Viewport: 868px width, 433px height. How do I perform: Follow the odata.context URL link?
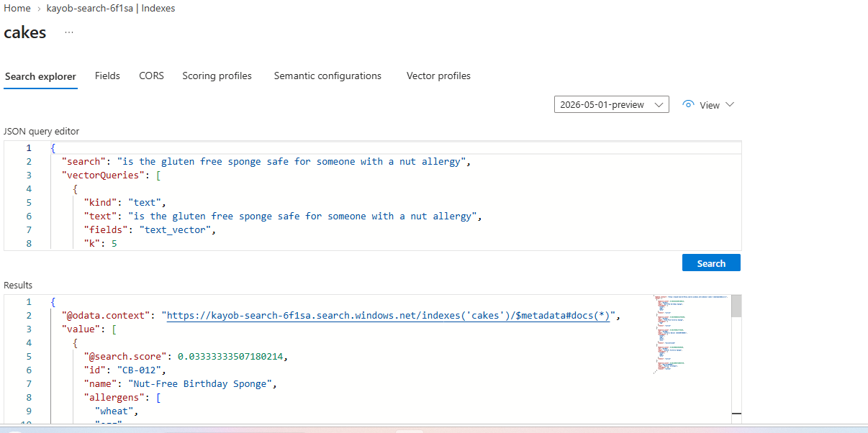point(389,315)
